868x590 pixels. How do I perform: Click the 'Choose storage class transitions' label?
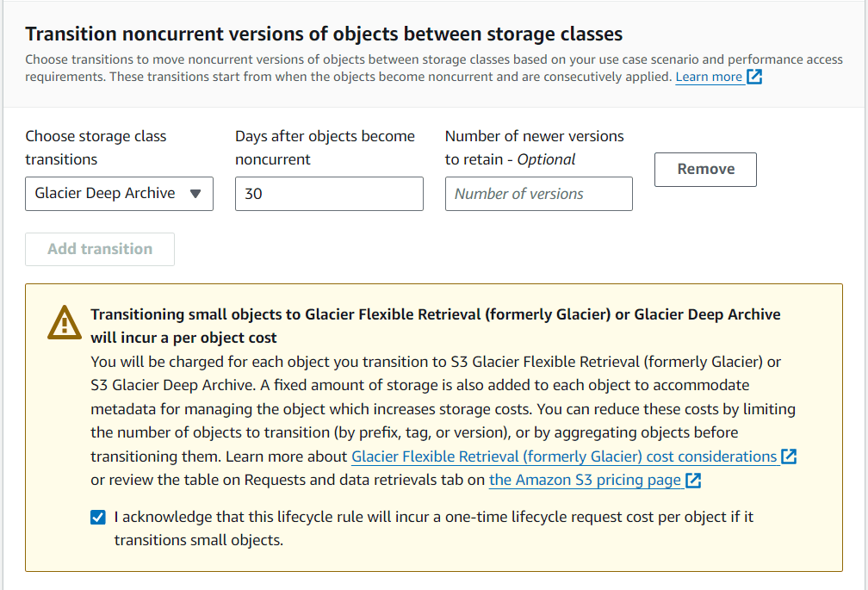tap(96, 148)
